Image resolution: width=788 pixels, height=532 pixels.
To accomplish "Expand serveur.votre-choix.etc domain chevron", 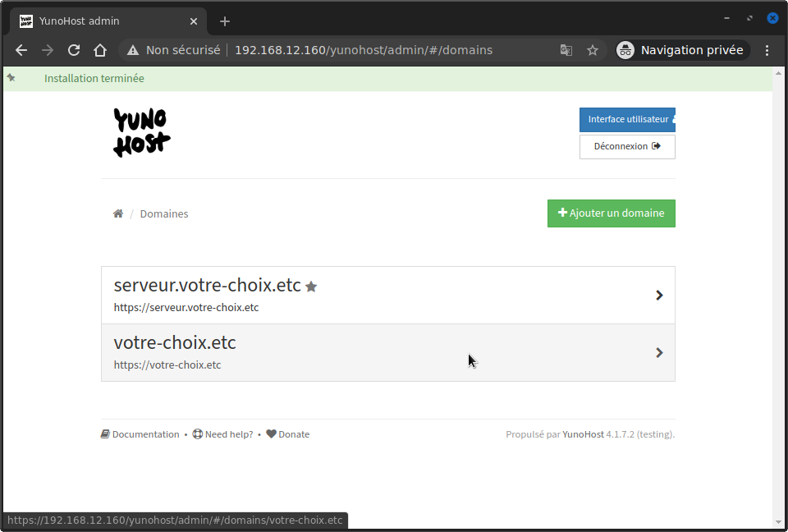I will [x=659, y=296].
